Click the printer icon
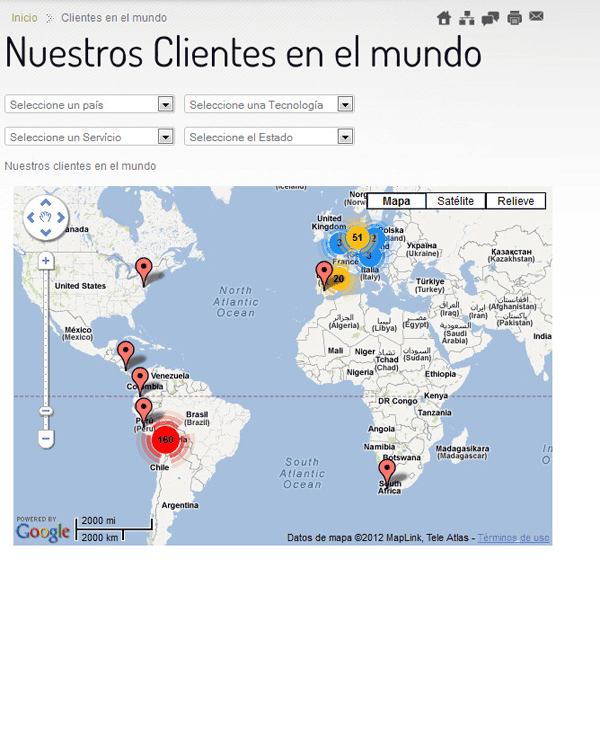 tap(514, 18)
